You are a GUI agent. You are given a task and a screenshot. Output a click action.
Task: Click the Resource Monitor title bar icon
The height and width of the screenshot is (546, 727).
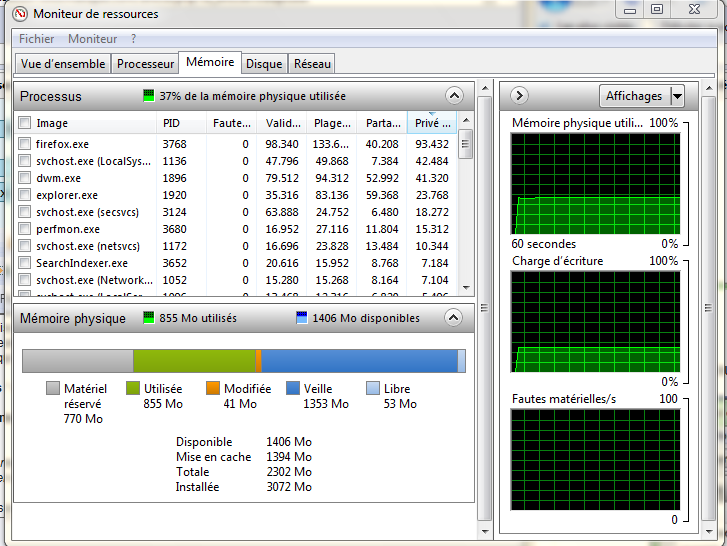pos(20,14)
